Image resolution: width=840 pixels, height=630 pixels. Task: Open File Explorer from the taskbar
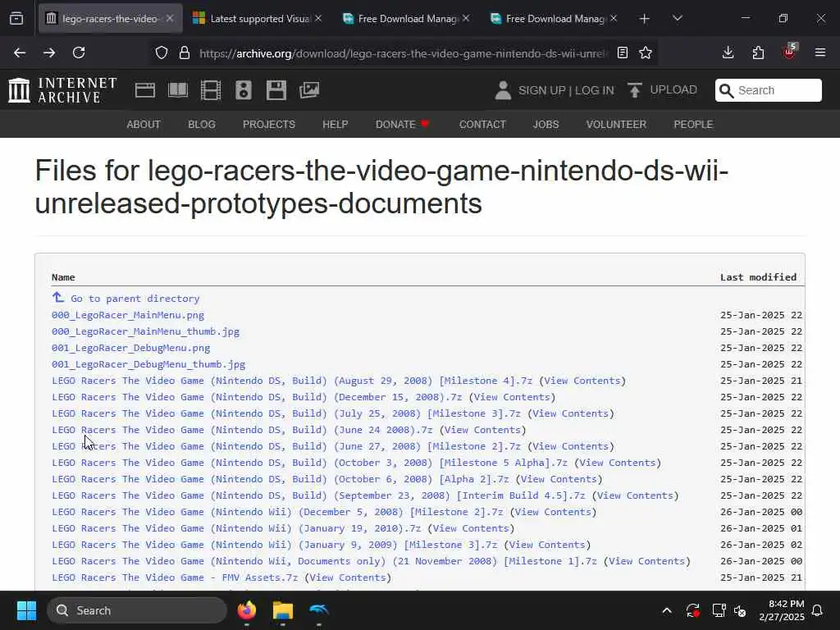282,610
